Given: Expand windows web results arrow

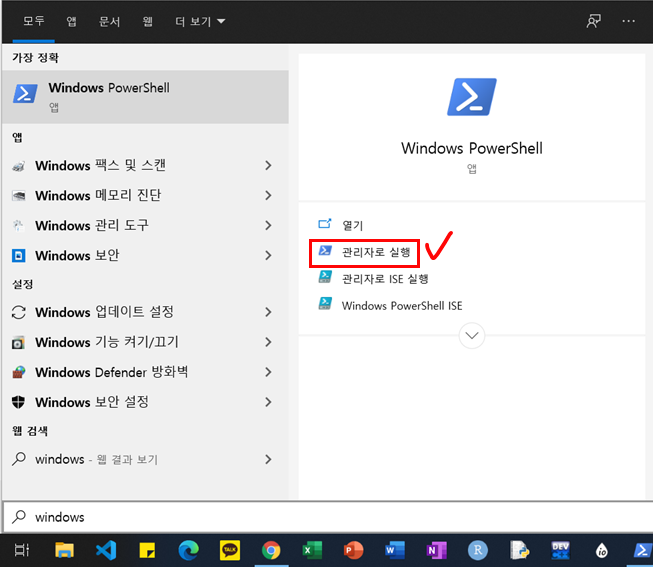Looking at the screenshot, I should pos(269,459).
